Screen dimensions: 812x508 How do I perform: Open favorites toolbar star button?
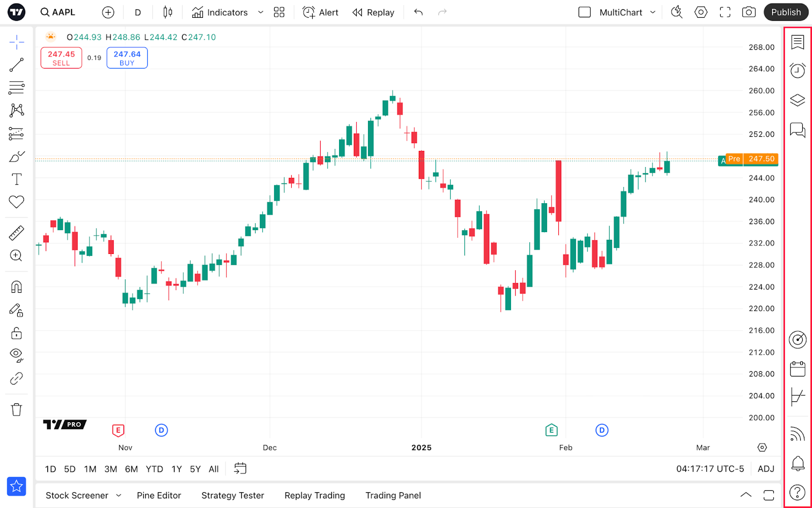(16, 486)
